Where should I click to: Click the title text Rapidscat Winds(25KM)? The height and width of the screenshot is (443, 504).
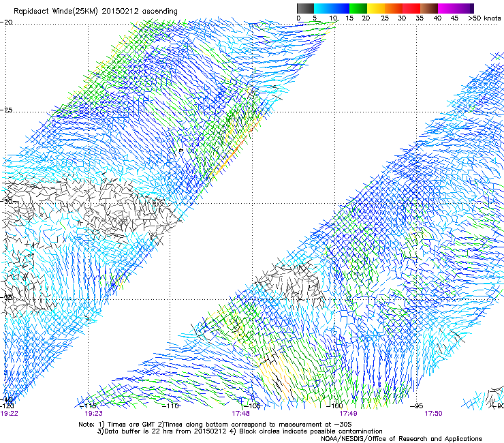[x=57, y=12]
